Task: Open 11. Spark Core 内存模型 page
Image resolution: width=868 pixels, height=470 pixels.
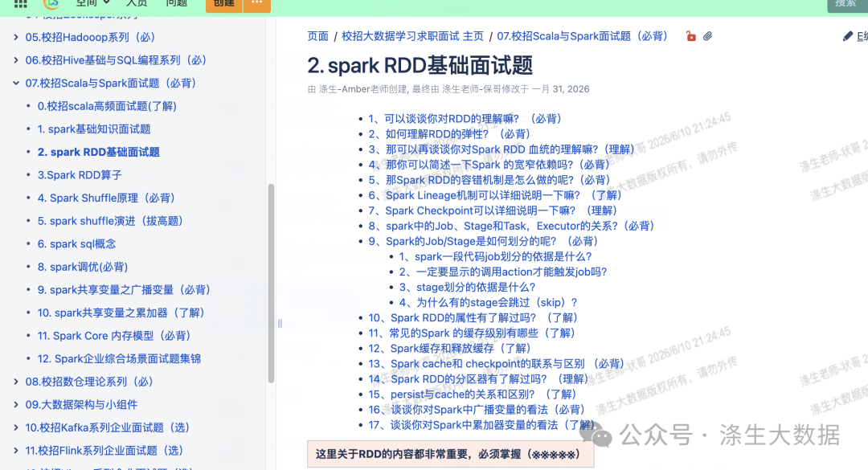Action: pyautogui.click(x=114, y=336)
